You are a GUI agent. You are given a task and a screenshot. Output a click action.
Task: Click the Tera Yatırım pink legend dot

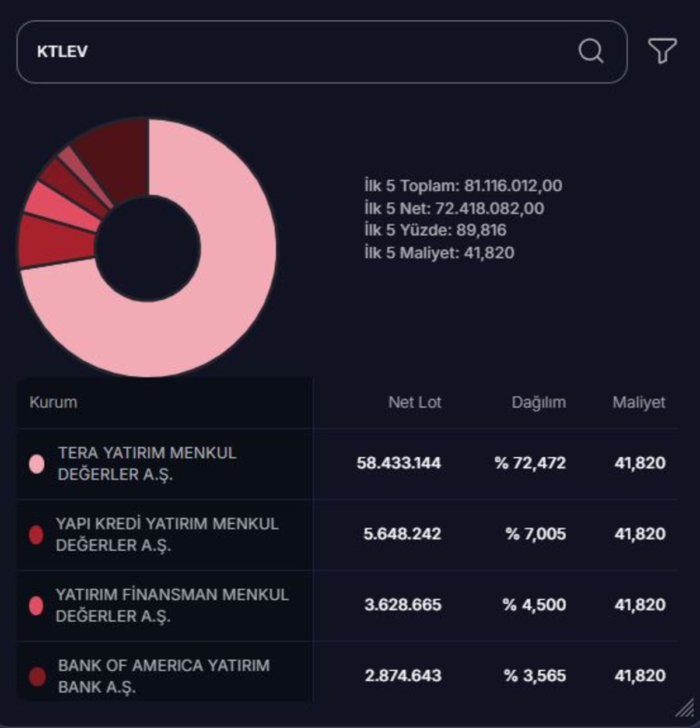coord(37,464)
